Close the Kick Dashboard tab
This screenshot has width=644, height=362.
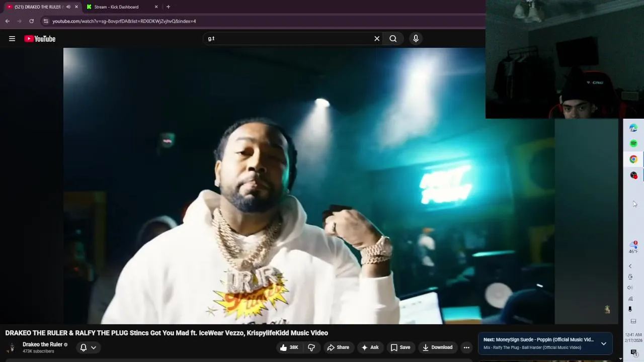[x=156, y=7]
